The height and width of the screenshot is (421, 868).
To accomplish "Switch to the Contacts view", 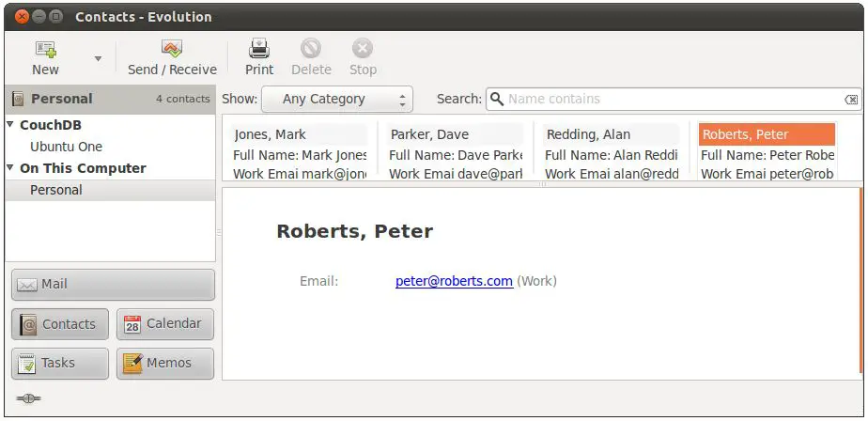I will pos(60,324).
